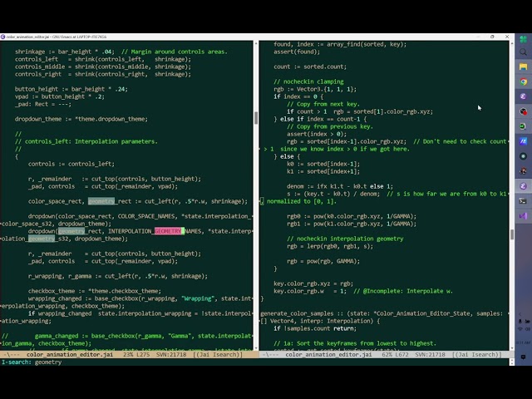Click "assert(found);" line in right pane
The height and width of the screenshot is (399, 532).
[x=297, y=52]
